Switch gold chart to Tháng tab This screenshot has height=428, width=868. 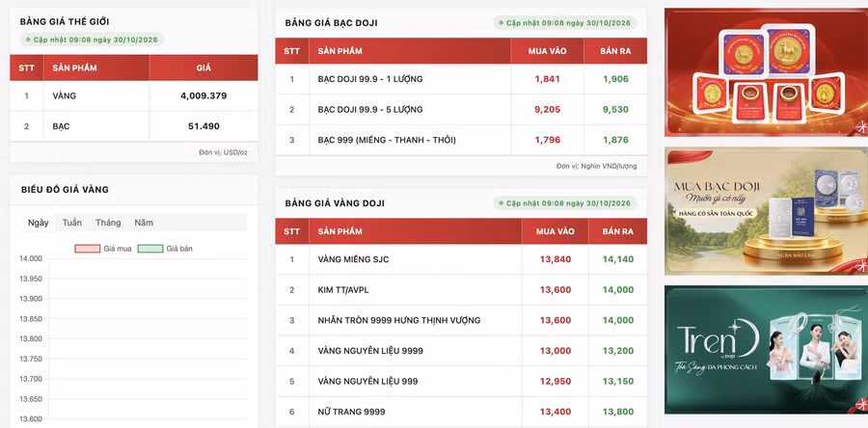coord(108,223)
